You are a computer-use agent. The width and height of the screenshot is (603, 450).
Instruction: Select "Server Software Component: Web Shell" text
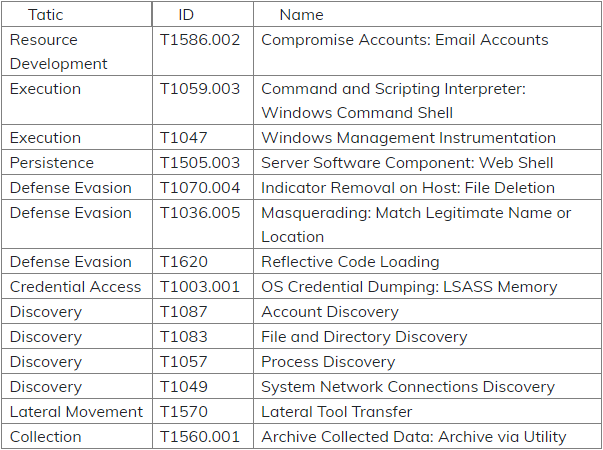click(x=407, y=163)
